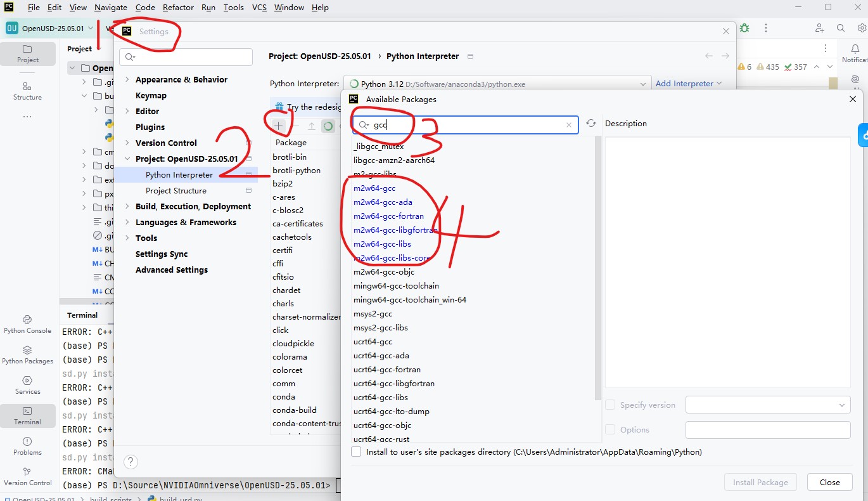Click the minus icon to uninstall package

click(295, 126)
